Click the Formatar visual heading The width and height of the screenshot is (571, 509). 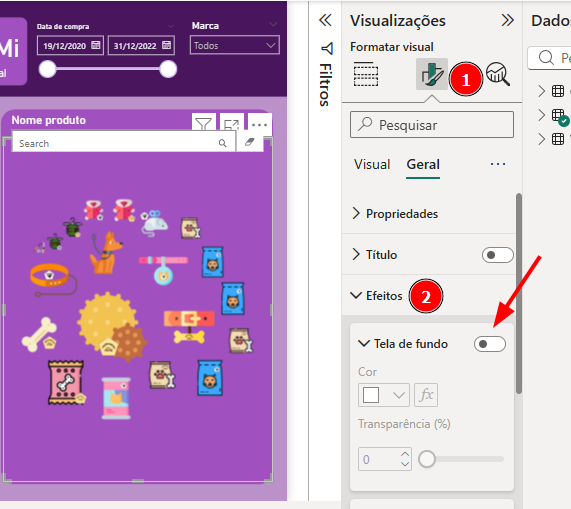click(391, 47)
